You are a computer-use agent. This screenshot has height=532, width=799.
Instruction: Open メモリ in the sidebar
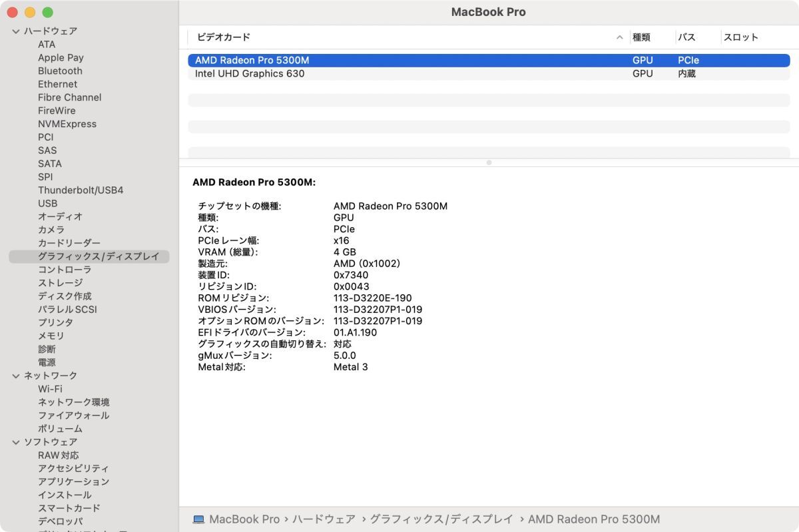(x=51, y=336)
